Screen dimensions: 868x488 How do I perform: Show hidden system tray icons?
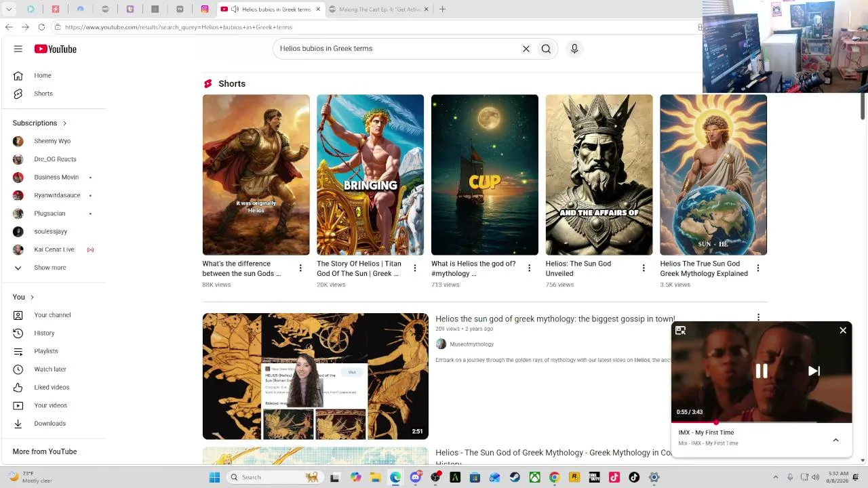tap(776, 477)
